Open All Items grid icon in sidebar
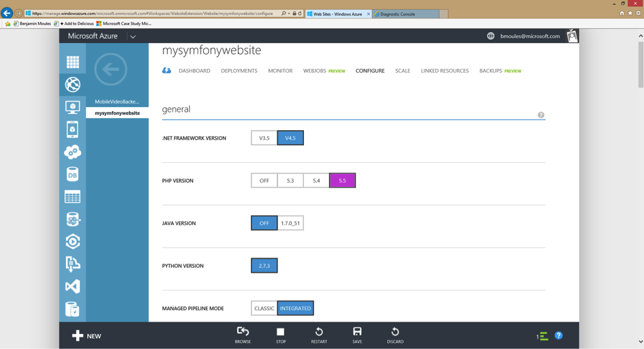644x349 pixels. point(73,62)
